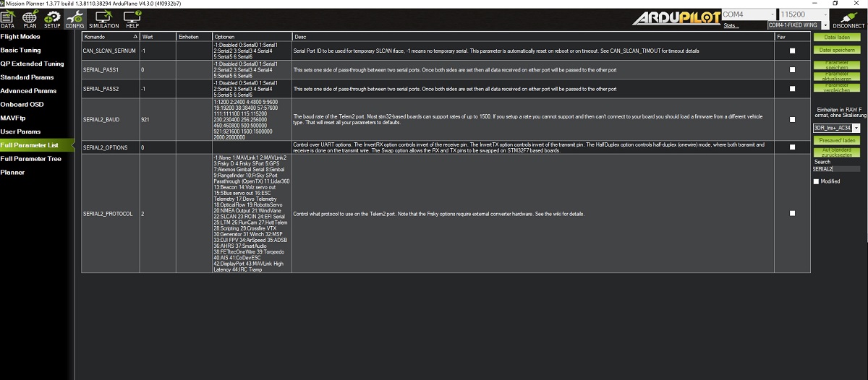The height and width of the screenshot is (380, 868).
Task: Toggle Fav checkbox for SERIAL_PASS2
Action: coord(792,89)
